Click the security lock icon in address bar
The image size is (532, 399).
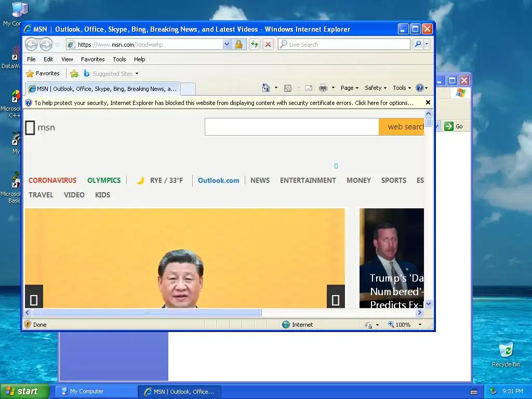[239, 45]
